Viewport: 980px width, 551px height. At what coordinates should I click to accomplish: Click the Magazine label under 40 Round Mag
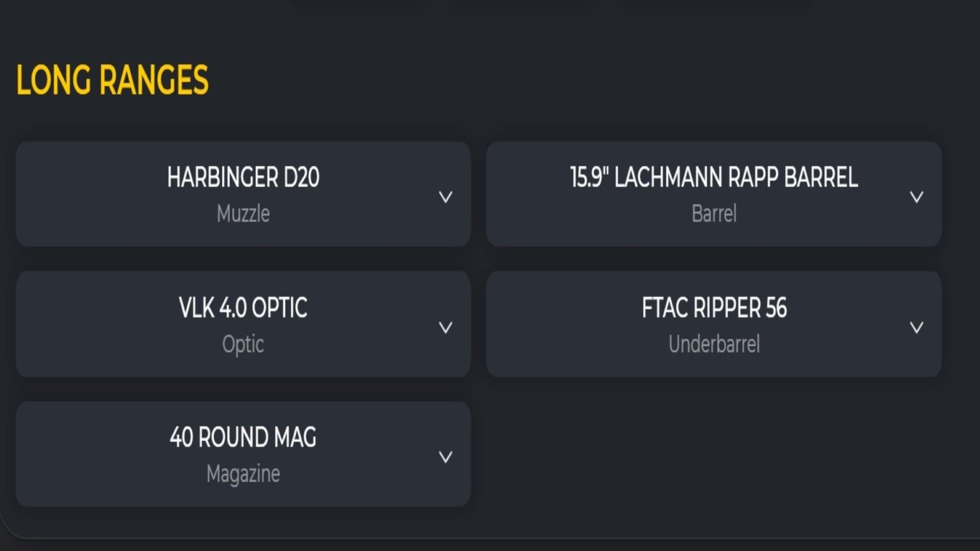tap(243, 474)
